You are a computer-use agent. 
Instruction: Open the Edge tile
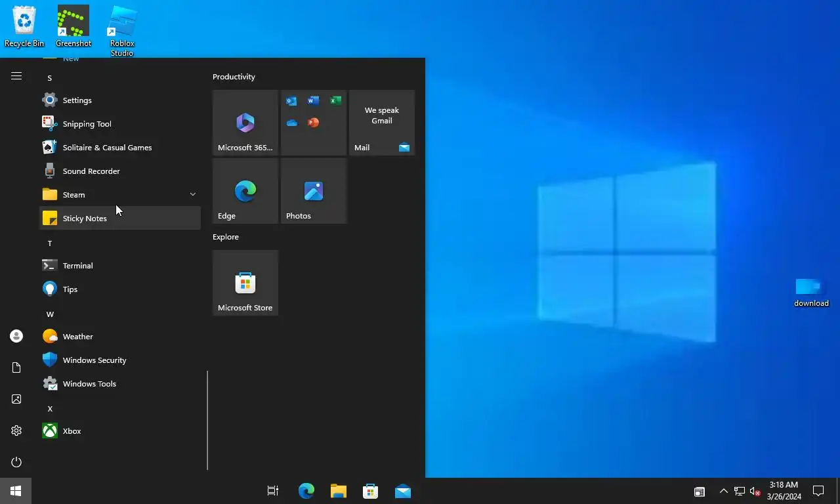(245, 191)
